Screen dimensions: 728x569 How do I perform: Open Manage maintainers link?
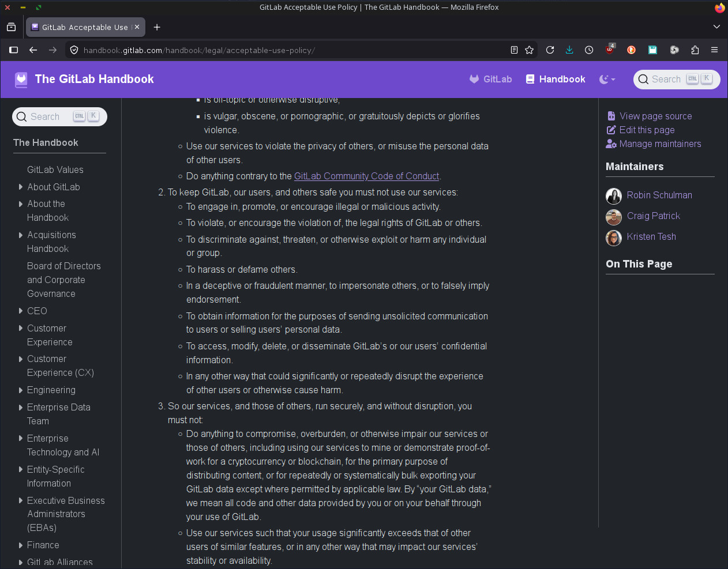point(654,144)
